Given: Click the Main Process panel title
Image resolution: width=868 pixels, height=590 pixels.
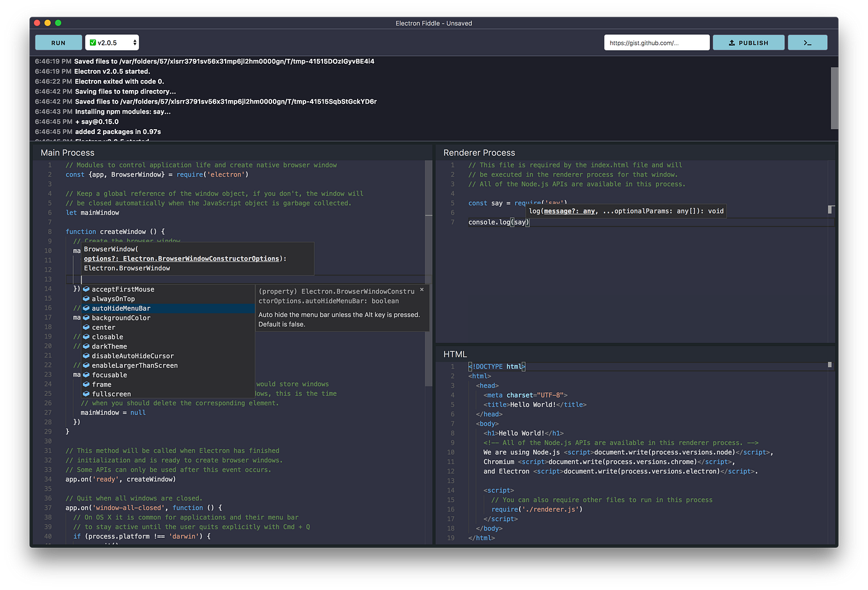Looking at the screenshot, I should click(x=68, y=152).
